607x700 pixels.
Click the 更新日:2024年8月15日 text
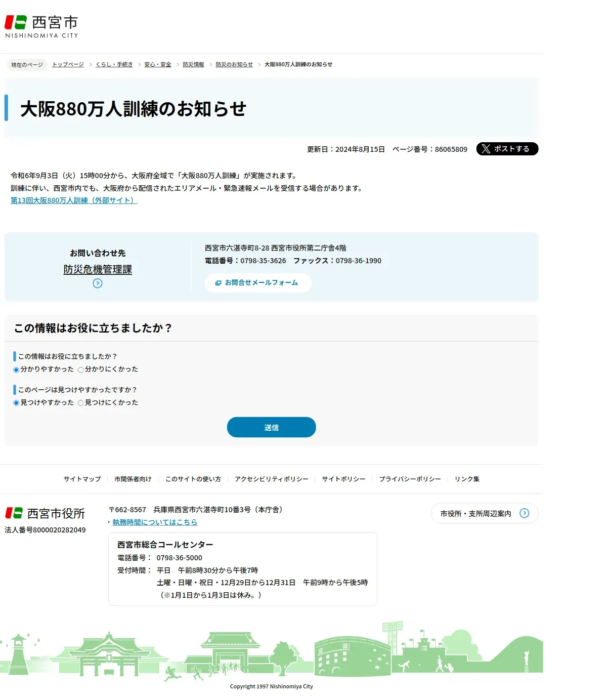coord(346,149)
